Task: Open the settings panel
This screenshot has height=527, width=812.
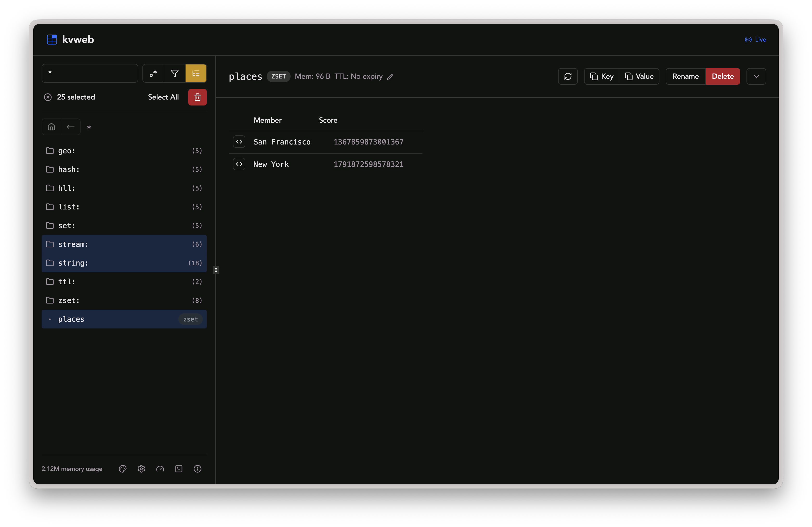Action: coord(141,469)
